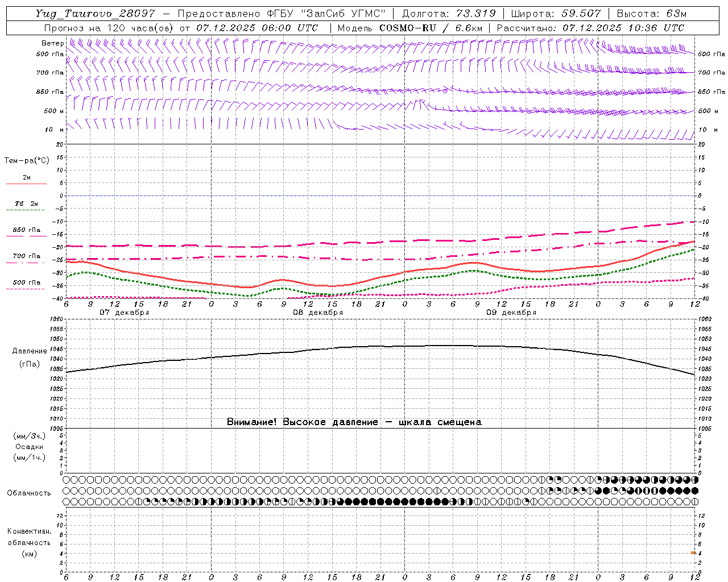Click the station title Yug_Taurovo_28097
728x582 pixels.
tap(95, 14)
